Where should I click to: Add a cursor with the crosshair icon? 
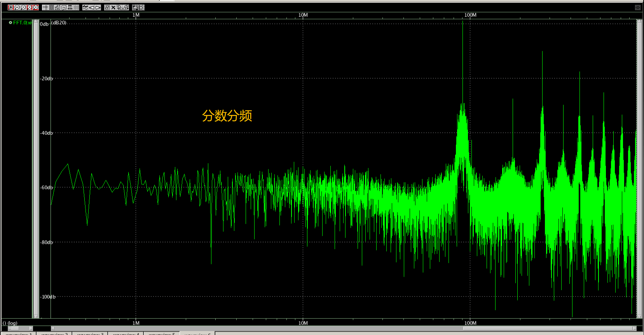[45, 7]
